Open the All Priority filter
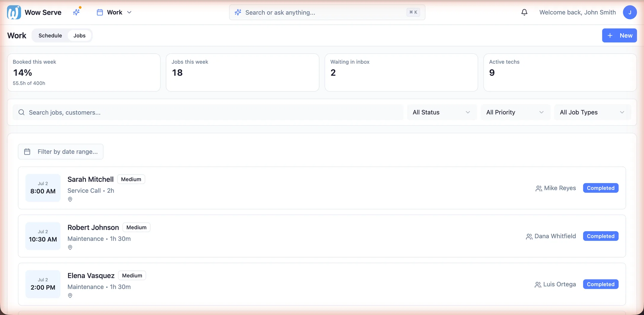This screenshot has height=315, width=644. click(x=515, y=112)
